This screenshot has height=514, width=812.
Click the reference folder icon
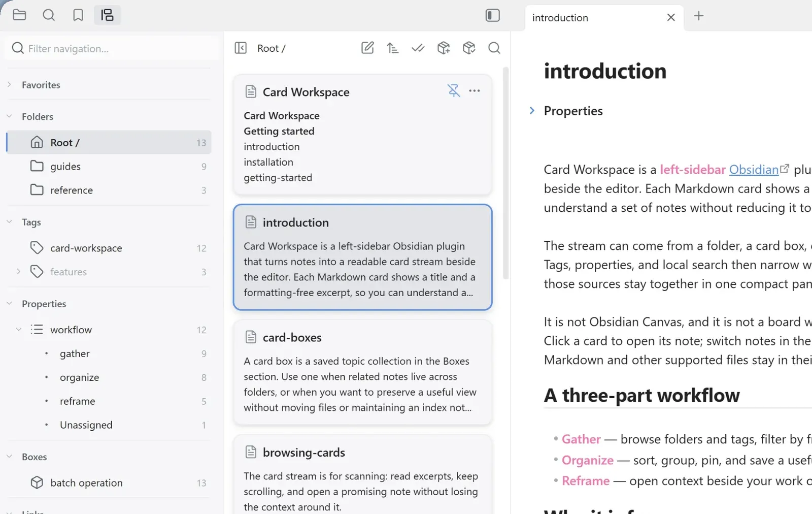37,190
